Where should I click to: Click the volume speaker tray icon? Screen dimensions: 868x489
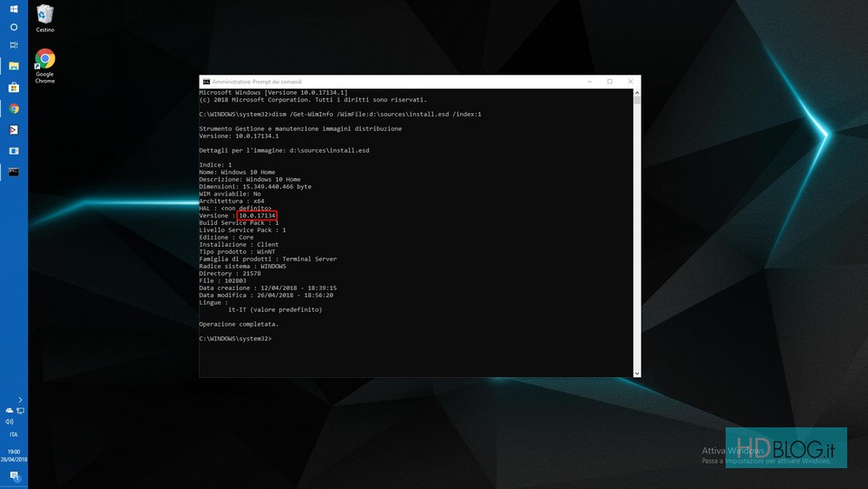pyautogui.click(x=9, y=421)
